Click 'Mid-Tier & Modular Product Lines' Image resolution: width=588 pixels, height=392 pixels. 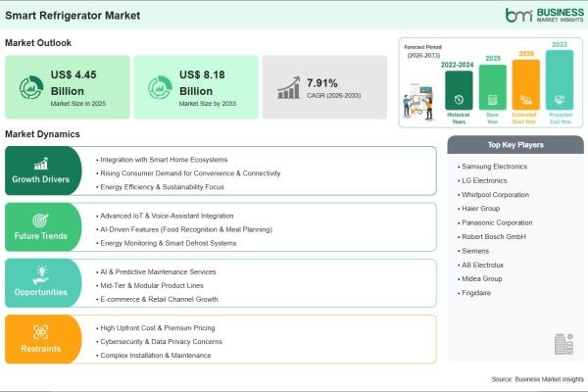[150, 285]
